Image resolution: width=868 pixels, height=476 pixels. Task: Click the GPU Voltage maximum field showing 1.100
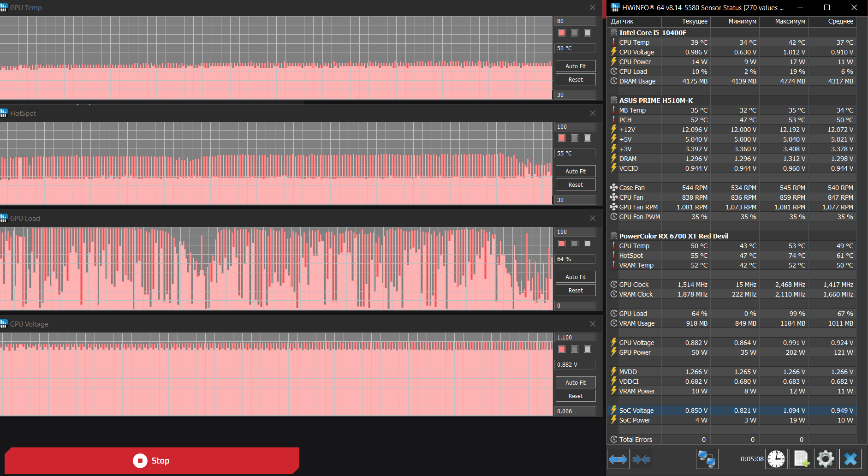pos(575,338)
